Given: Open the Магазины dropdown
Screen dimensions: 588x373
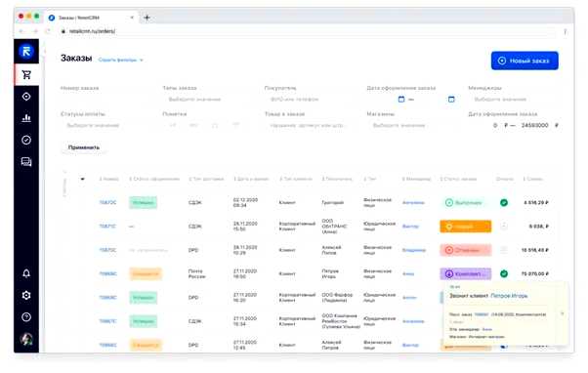Looking at the screenshot, I should pyautogui.click(x=412, y=125).
